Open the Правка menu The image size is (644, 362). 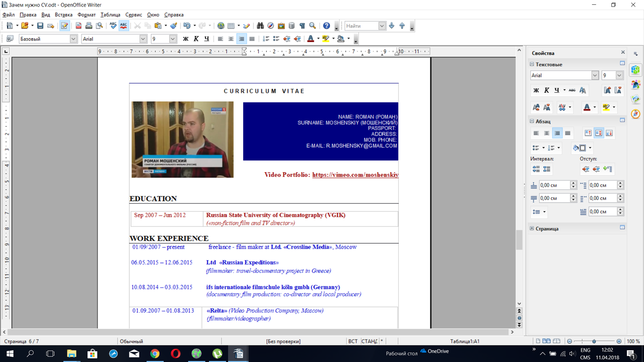(x=28, y=15)
